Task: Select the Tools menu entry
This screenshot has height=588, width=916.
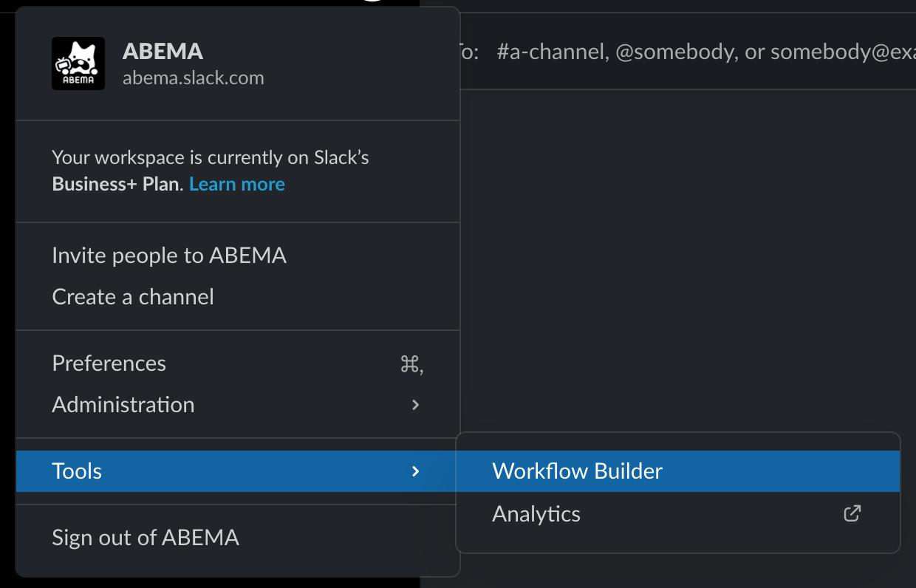Action: (238, 471)
